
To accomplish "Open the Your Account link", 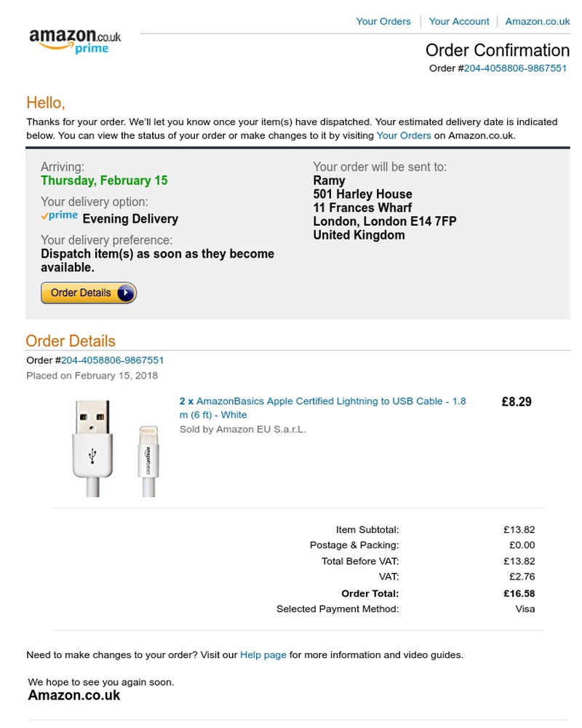I will [459, 21].
